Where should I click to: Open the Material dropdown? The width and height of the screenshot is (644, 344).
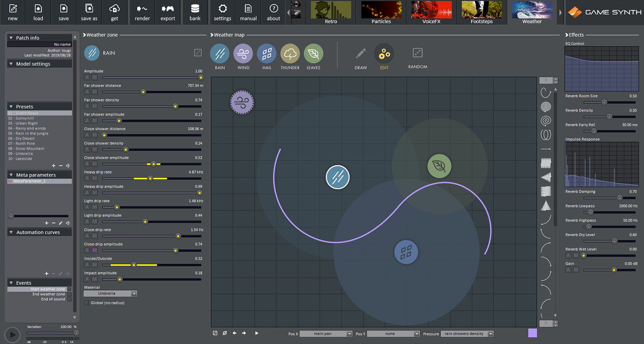[x=110, y=294]
